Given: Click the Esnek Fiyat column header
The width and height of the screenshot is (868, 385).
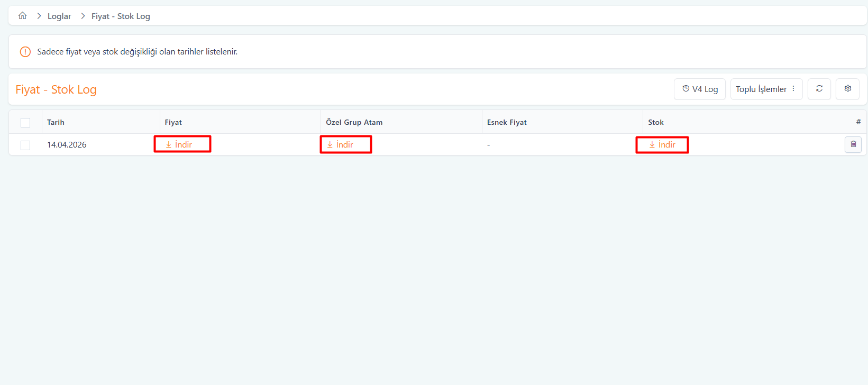Looking at the screenshot, I should coord(506,122).
